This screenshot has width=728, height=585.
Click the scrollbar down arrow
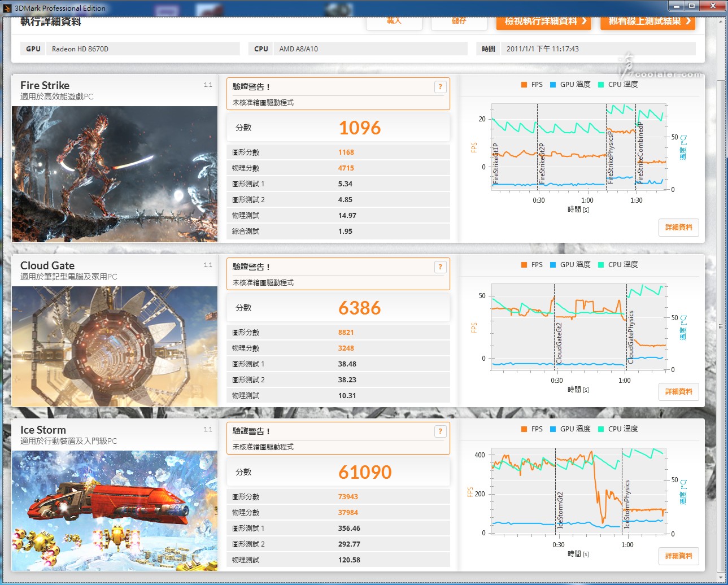point(721,577)
